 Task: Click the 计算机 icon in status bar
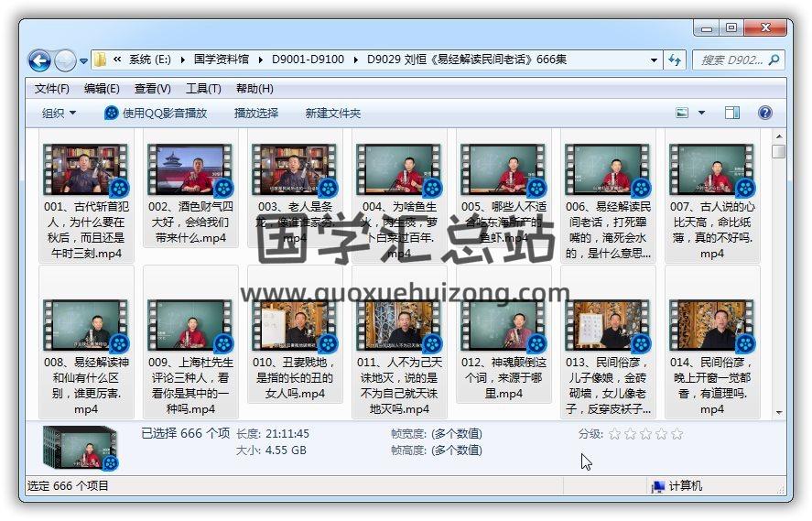coord(657,486)
